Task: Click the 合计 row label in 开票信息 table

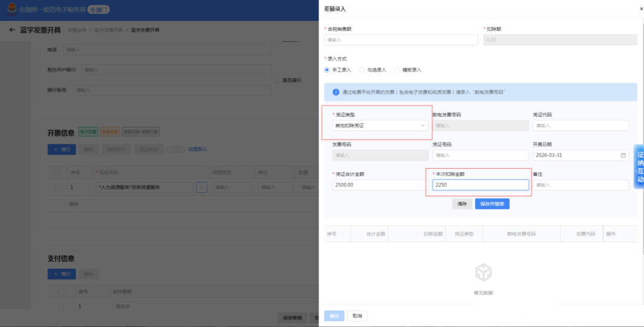Action: pyautogui.click(x=73, y=204)
